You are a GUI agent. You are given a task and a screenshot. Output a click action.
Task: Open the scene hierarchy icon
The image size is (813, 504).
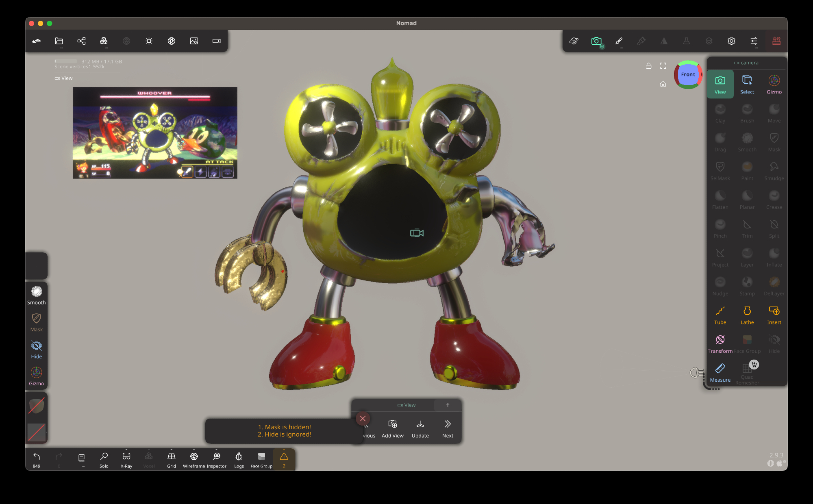[81, 41]
